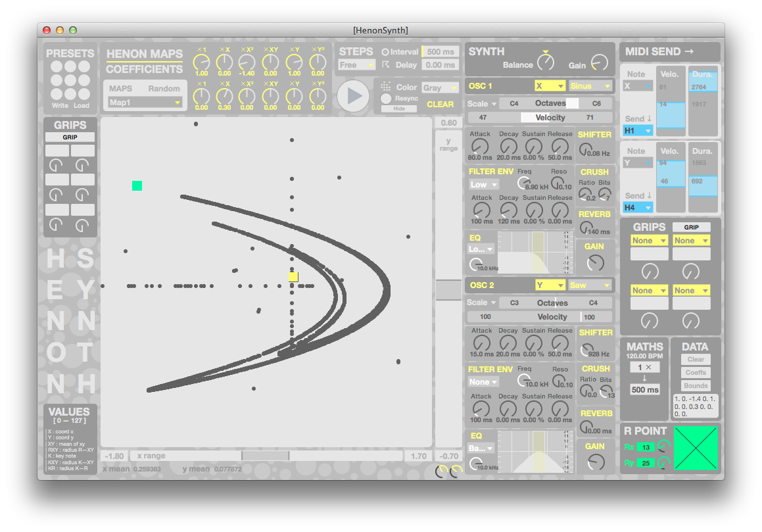Toggle the Resync round button

[x=387, y=99]
